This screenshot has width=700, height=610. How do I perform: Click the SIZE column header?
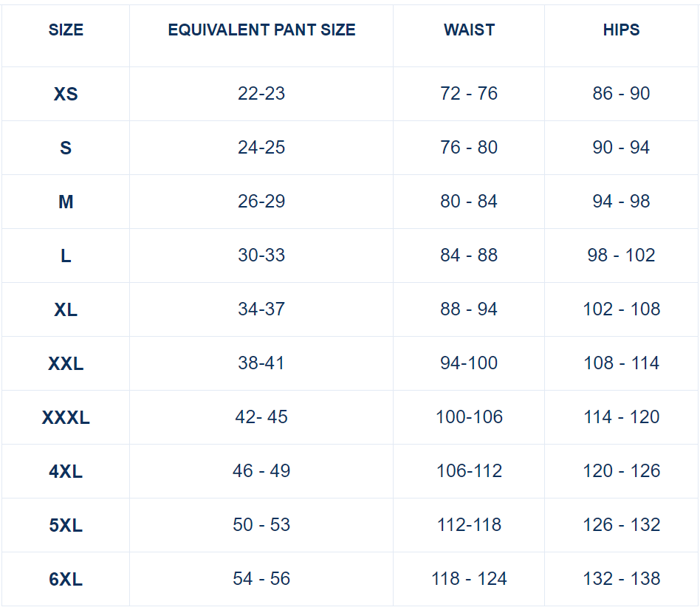[x=66, y=30]
